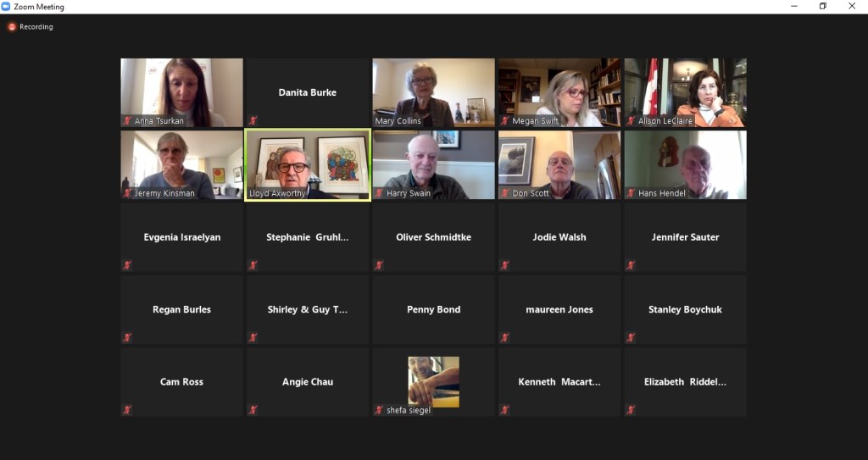Select Oliver Schmidtke participant tile
The image size is (868, 460).
point(433,237)
